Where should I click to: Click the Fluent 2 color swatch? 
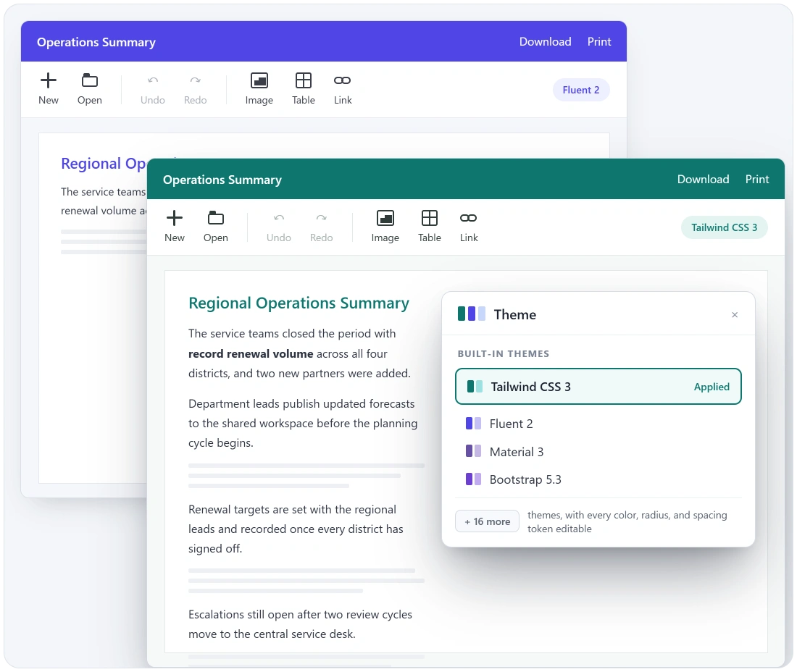coord(473,424)
